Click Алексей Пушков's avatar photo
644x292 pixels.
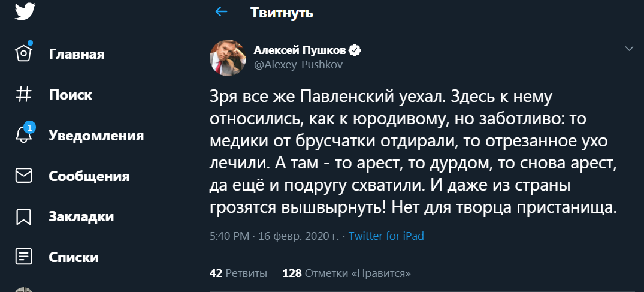pyautogui.click(x=225, y=56)
